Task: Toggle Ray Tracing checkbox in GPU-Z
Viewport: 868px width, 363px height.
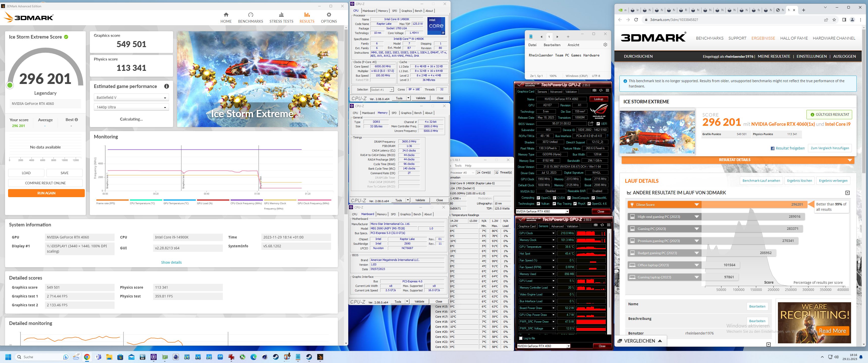Action: click(x=554, y=203)
